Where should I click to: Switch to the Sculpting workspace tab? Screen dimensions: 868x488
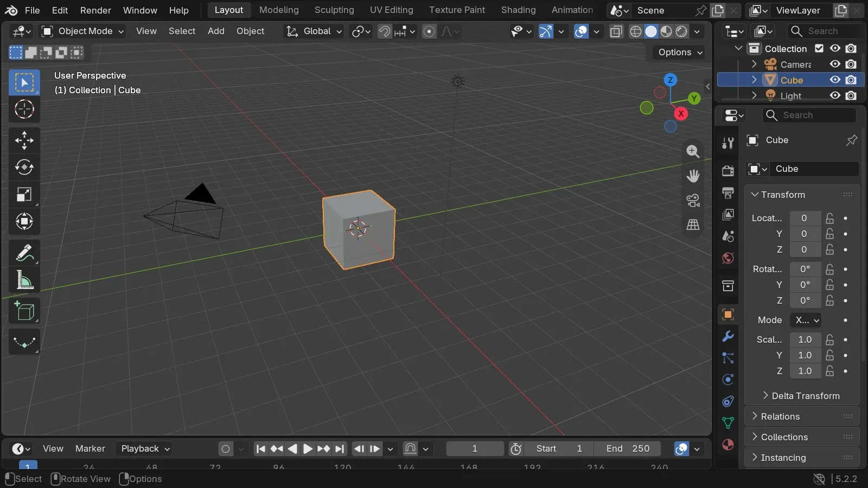point(334,10)
